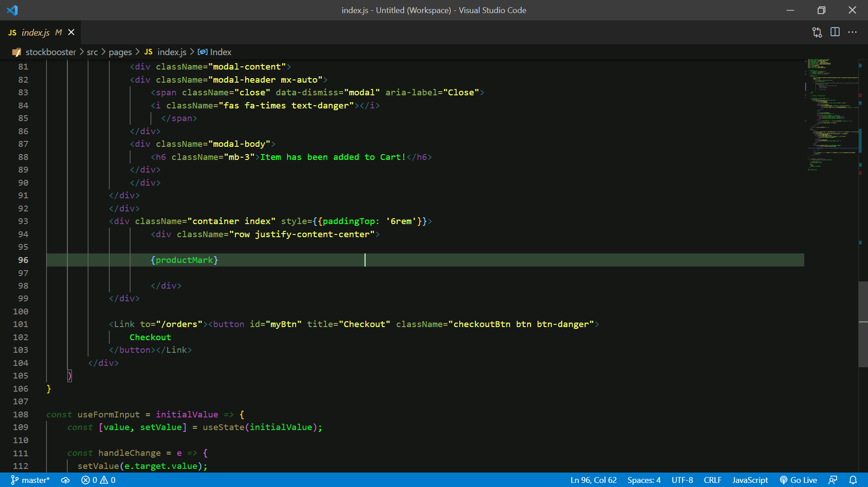Image resolution: width=868 pixels, height=487 pixels.
Task: Open More Actions ellipsis menu
Action: (852, 32)
